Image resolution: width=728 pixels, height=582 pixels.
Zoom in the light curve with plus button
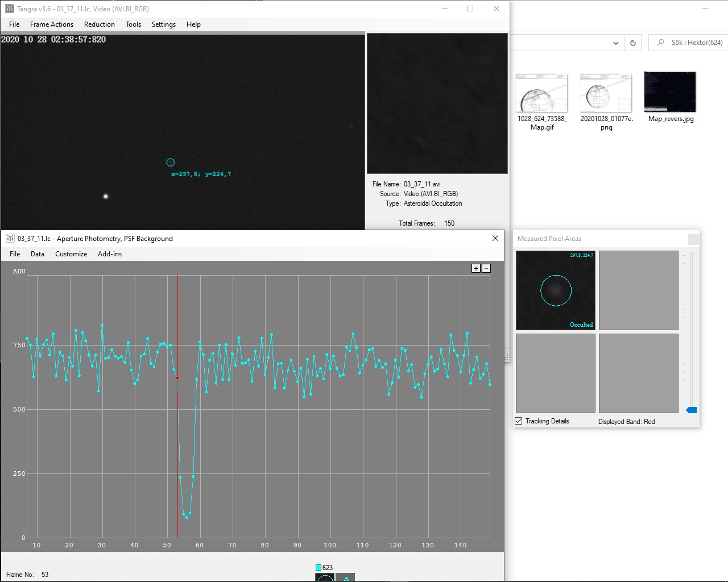[x=476, y=268]
